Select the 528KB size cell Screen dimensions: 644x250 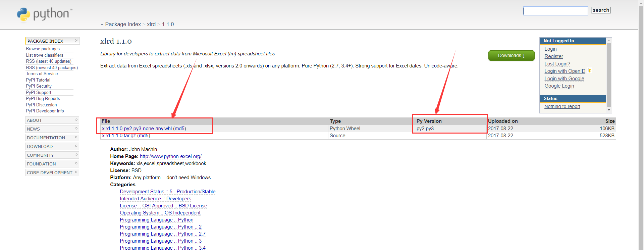coord(593,136)
